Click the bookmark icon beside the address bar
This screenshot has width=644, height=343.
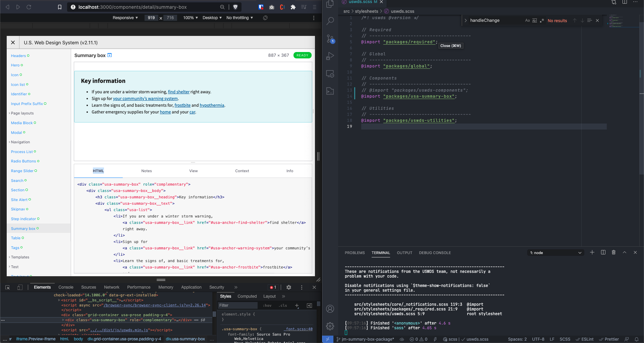tap(60, 7)
